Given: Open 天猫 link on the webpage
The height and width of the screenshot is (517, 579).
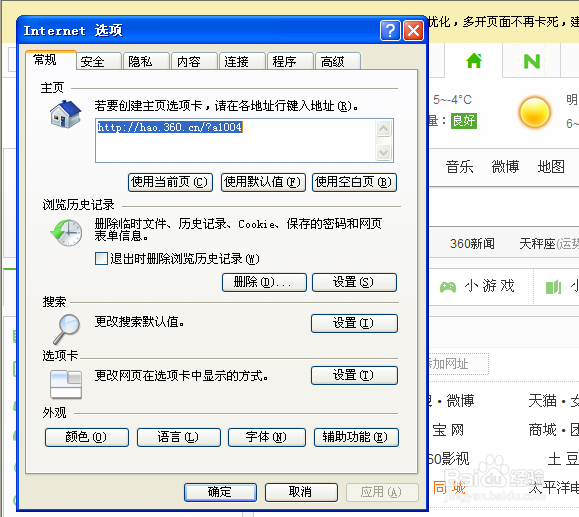Looking at the screenshot, I should [x=542, y=401].
